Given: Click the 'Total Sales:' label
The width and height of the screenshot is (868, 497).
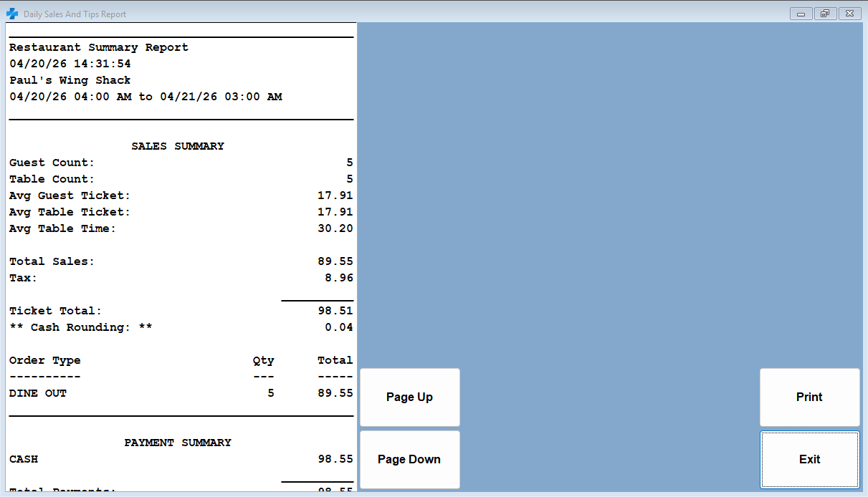Looking at the screenshot, I should [x=52, y=261].
